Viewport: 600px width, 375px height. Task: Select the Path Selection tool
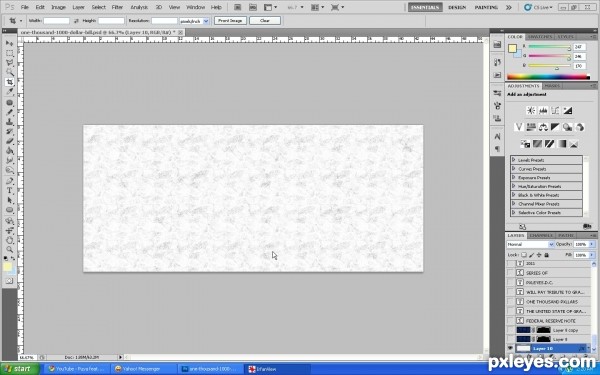10,200
